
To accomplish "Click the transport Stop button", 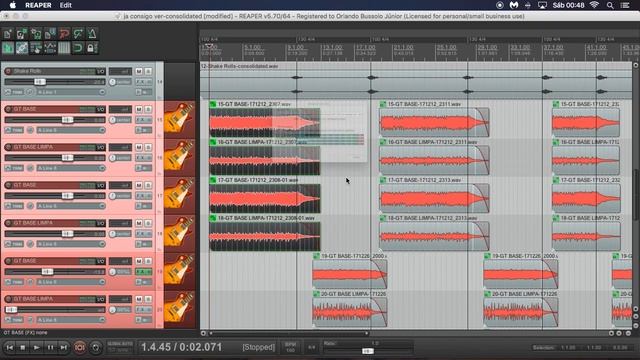I will [23, 347].
